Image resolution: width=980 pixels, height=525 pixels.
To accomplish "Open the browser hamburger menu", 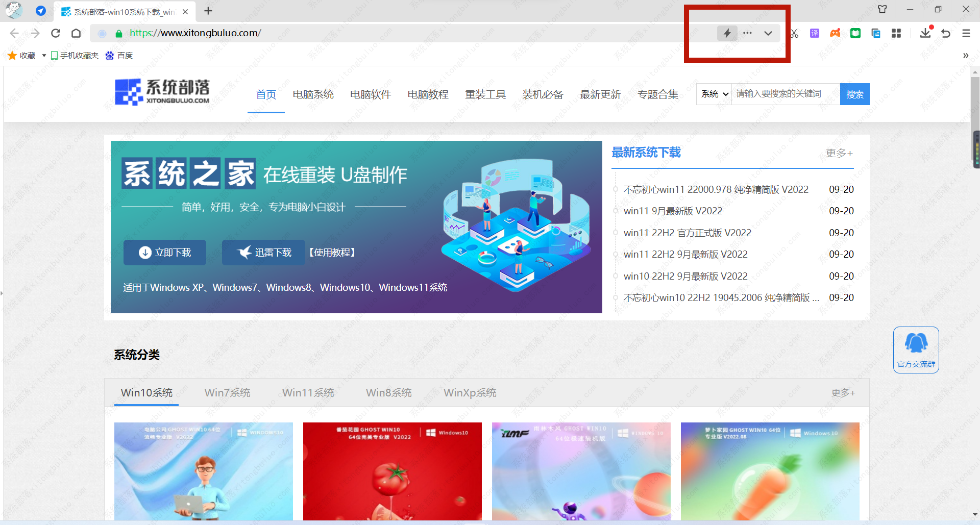I will pyautogui.click(x=966, y=33).
